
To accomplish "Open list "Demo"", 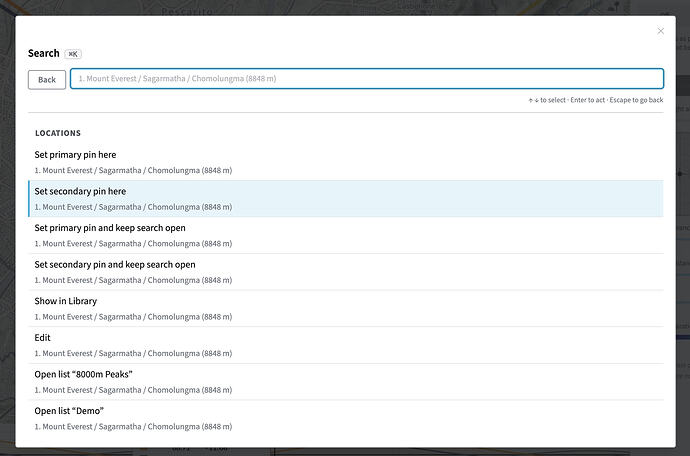I will click(346, 418).
